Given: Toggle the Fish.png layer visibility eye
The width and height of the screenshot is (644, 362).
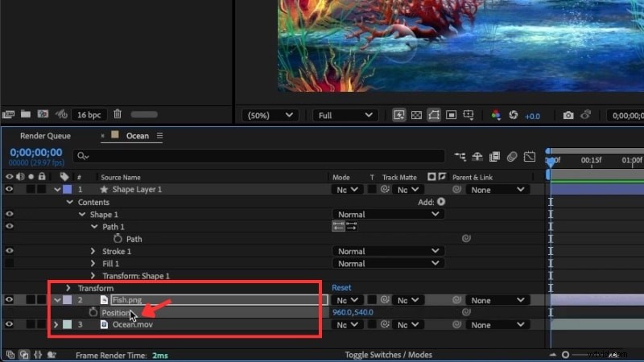Looking at the screenshot, I should [x=9, y=299].
